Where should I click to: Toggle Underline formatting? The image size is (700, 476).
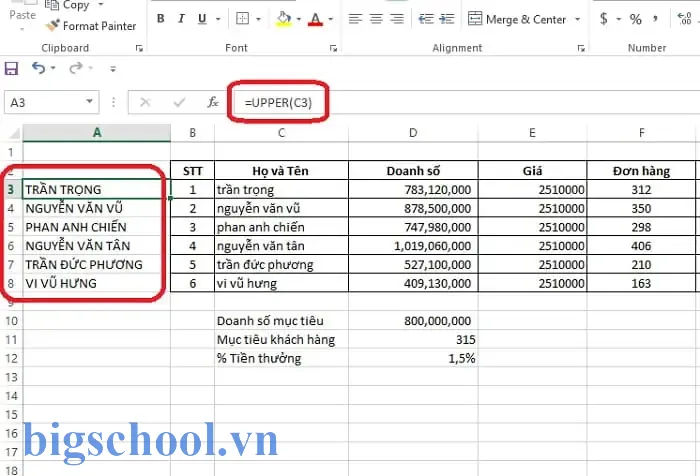pos(202,19)
